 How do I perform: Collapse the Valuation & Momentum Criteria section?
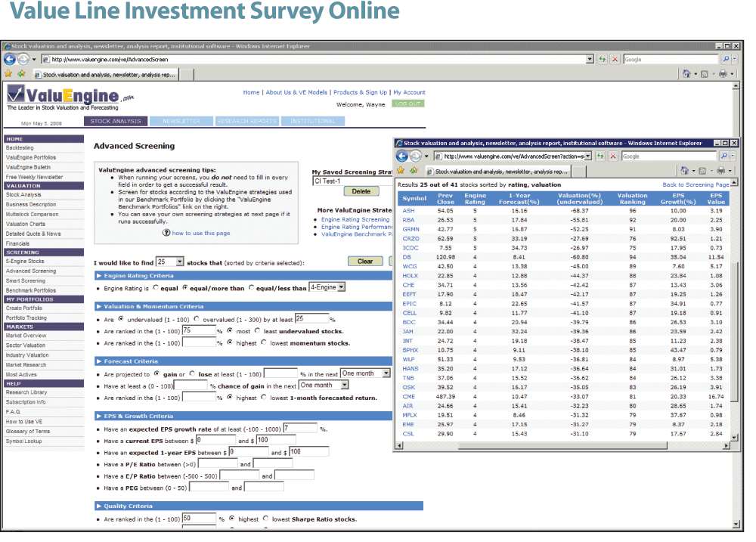(99, 307)
